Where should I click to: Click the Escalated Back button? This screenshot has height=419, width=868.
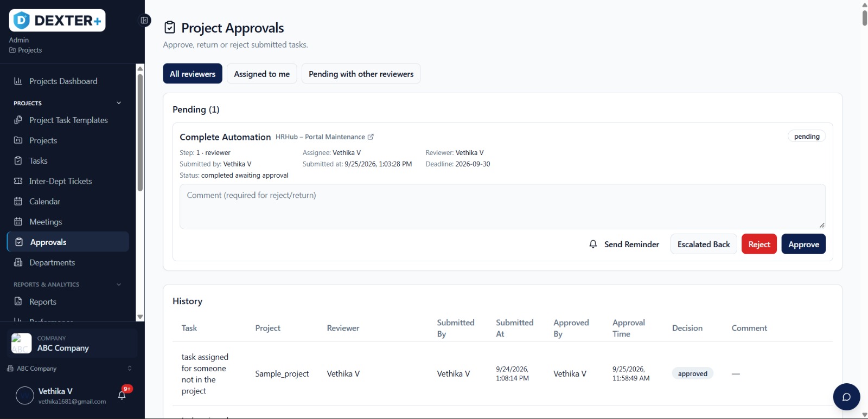pyautogui.click(x=704, y=244)
